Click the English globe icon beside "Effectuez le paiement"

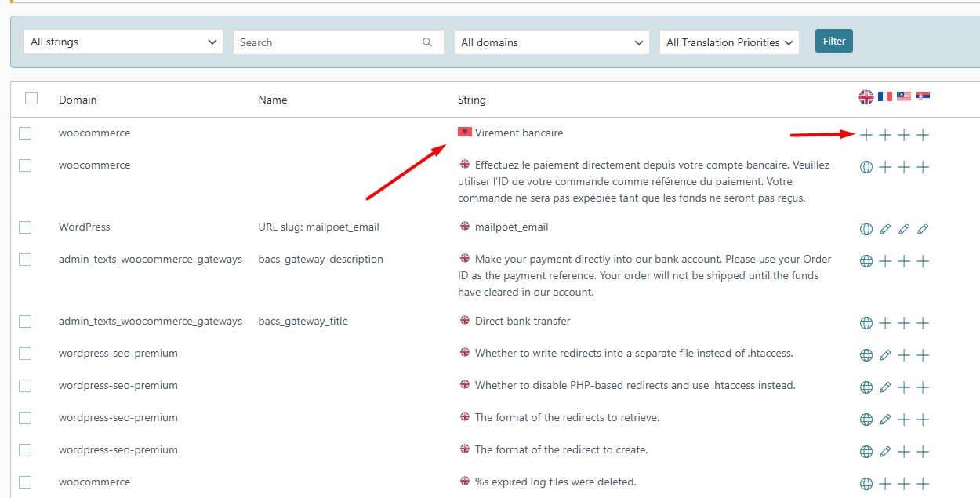pos(866,166)
